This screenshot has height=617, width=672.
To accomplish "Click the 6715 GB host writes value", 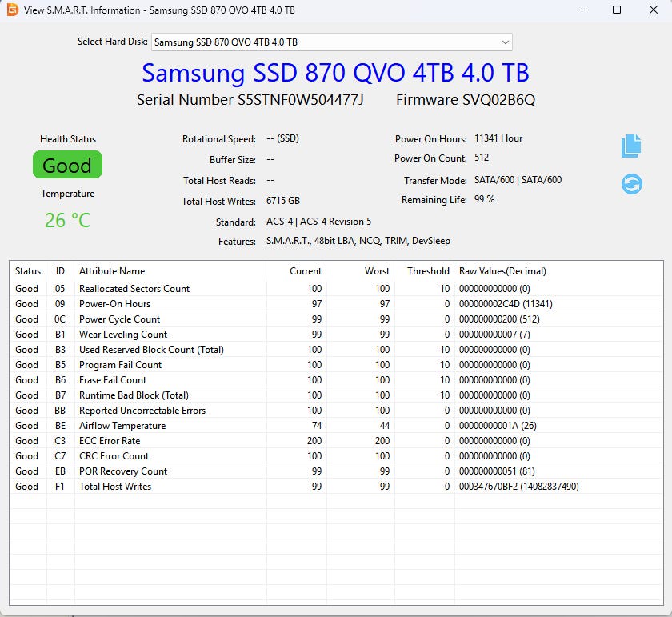I will [283, 201].
